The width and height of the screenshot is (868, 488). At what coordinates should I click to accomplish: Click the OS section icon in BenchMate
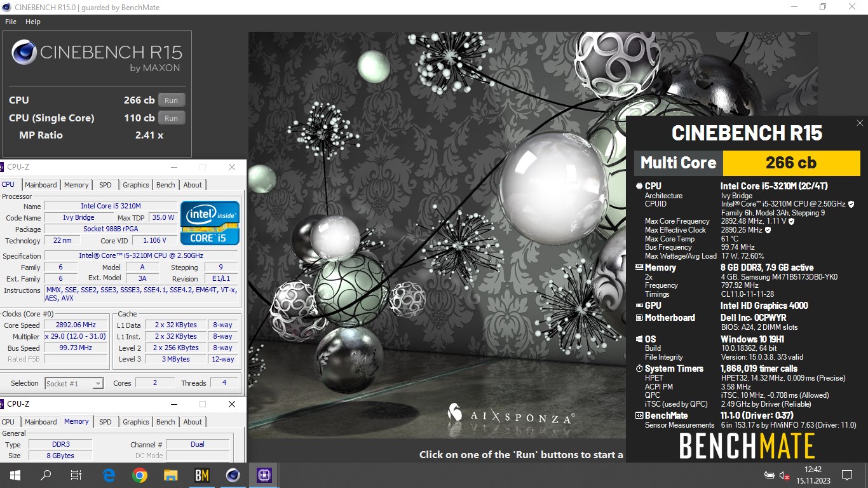(x=639, y=339)
